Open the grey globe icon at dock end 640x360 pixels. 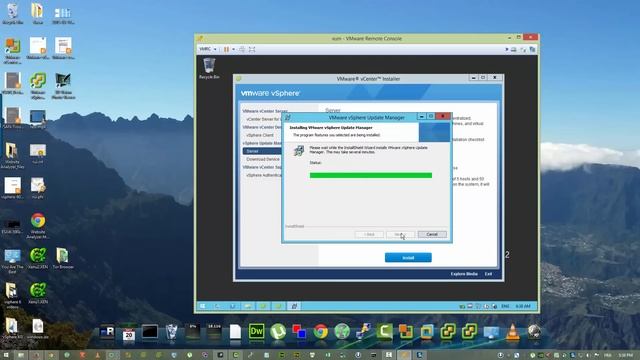(x=534, y=331)
